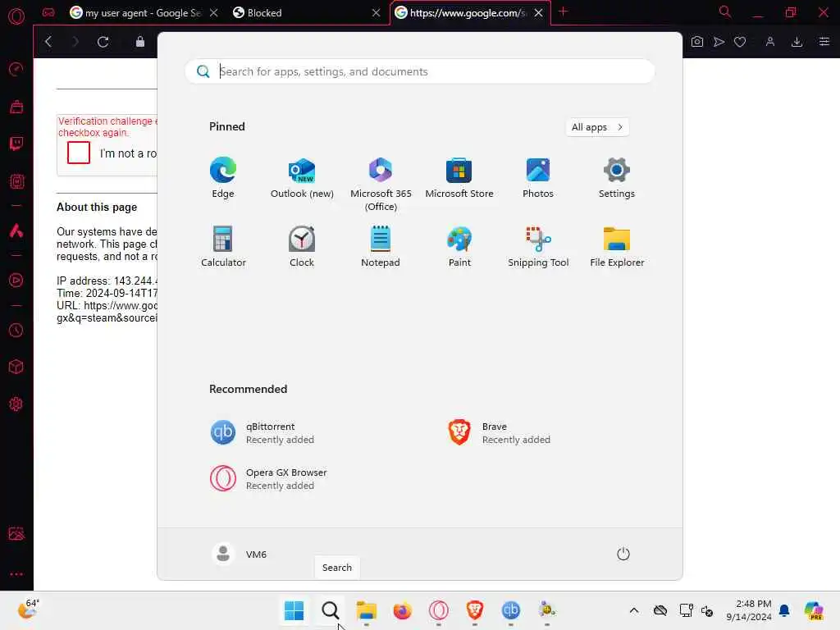Viewport: 840px width, 630px height.
Task: Open Opera GX easy setup menu
Action: click(824, 42)
